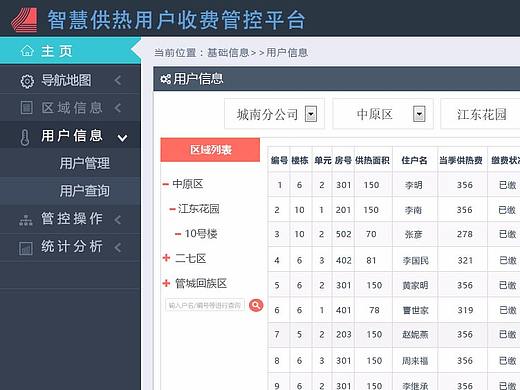Expand the 区域信息 chevron arrow
Image resolution: width=520 pixels, height=390 pixels.
118,108
